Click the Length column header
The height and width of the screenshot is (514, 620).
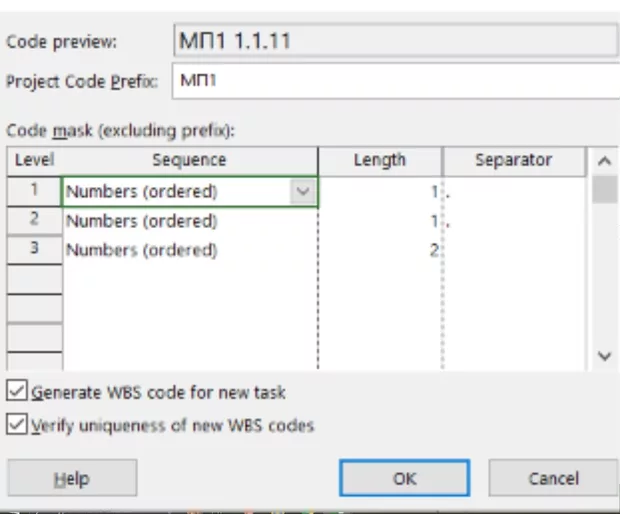click(380, 160)
